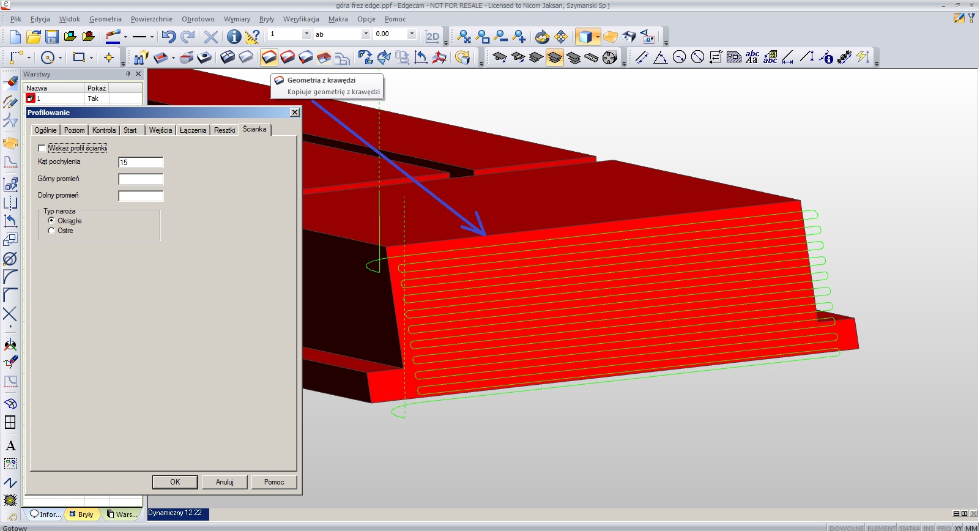Click the Undo arrow in the toolbar
Screen dimensions: 980x531
169,37
